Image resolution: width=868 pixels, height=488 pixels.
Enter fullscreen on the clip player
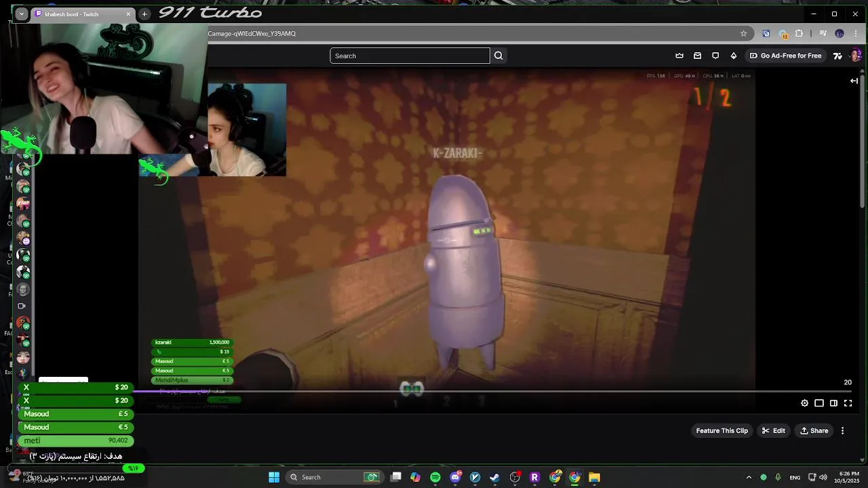[848, 403]
